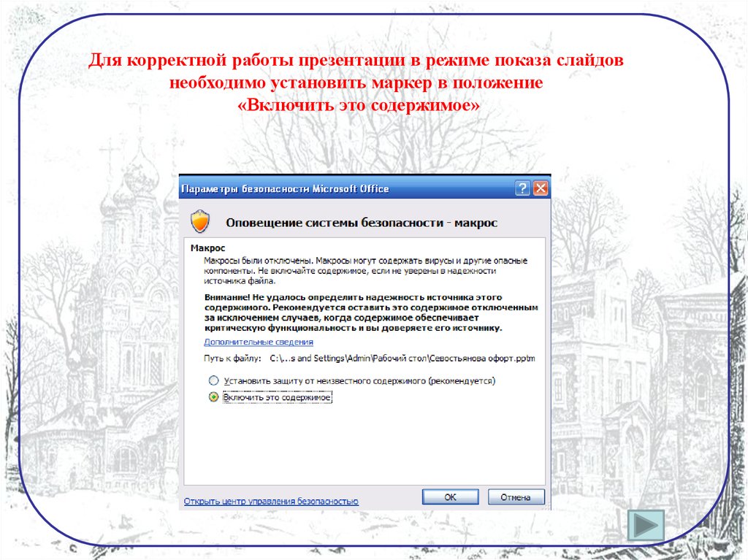748x560 pixels.
Task: Go to next slide with green arrow button
Action: coord(645,525)
